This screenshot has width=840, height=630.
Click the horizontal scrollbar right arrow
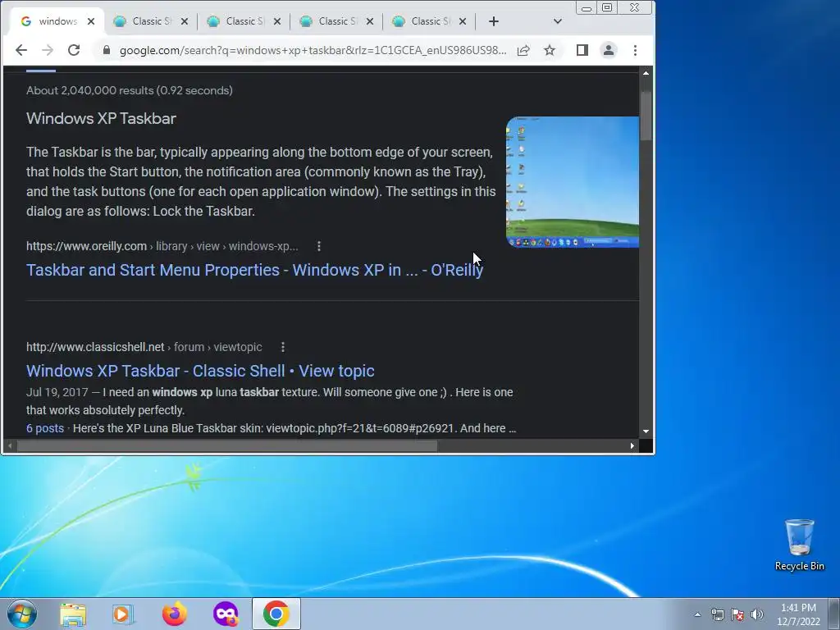pyautogui.click(x=632, y=445)
